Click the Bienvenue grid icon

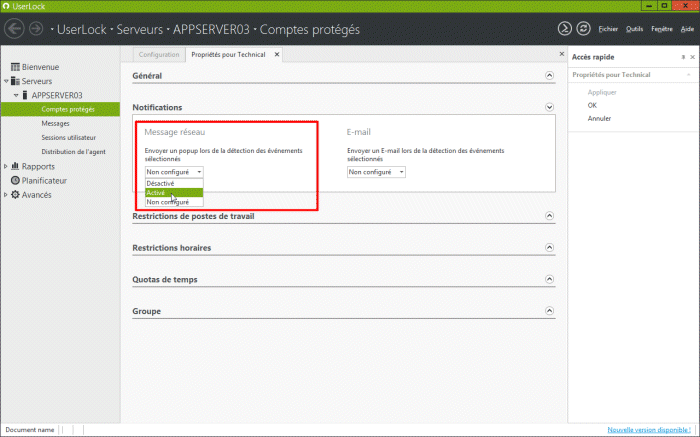(15, 67)
